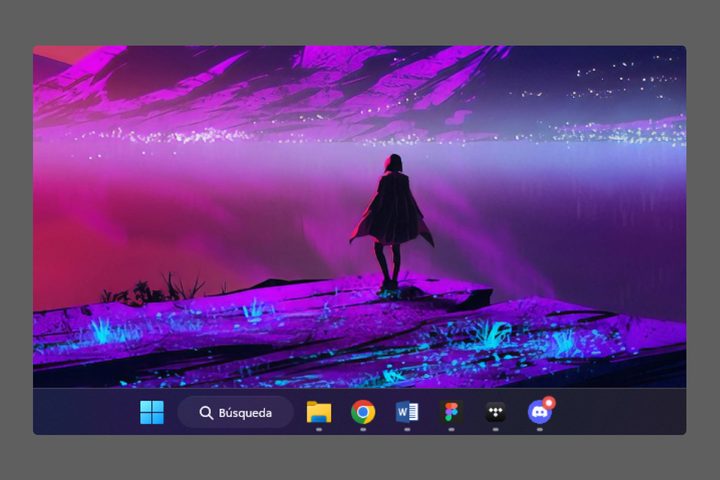
Task: Open Discord from the taskbar
Action: coord(540,412)
